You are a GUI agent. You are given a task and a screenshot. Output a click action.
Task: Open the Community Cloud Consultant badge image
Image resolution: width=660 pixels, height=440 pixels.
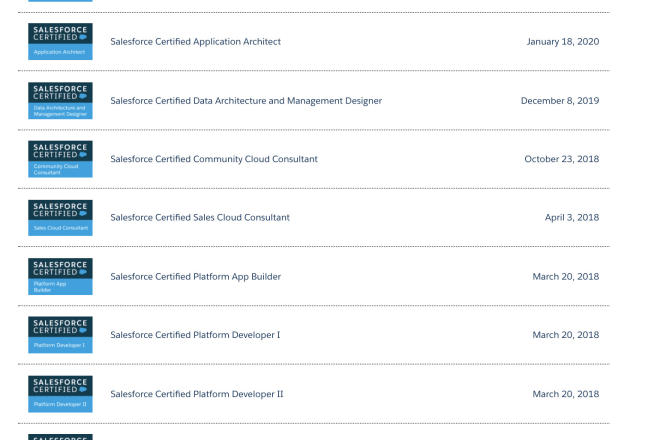click(x=60, y=159)
